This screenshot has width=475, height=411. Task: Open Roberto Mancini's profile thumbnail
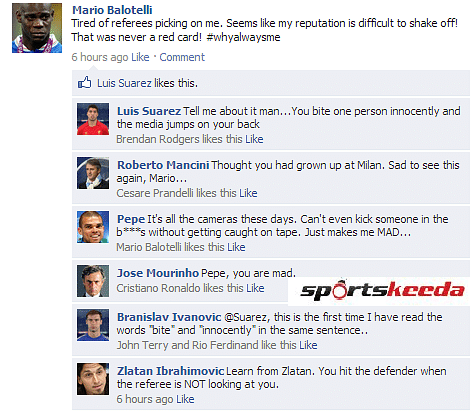point(93,173)
